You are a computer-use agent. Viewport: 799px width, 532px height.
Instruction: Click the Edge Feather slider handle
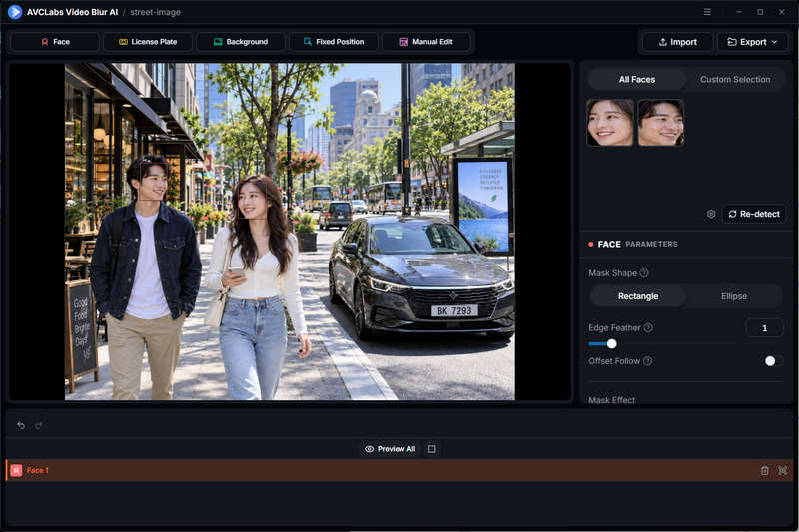coord(612,344)
